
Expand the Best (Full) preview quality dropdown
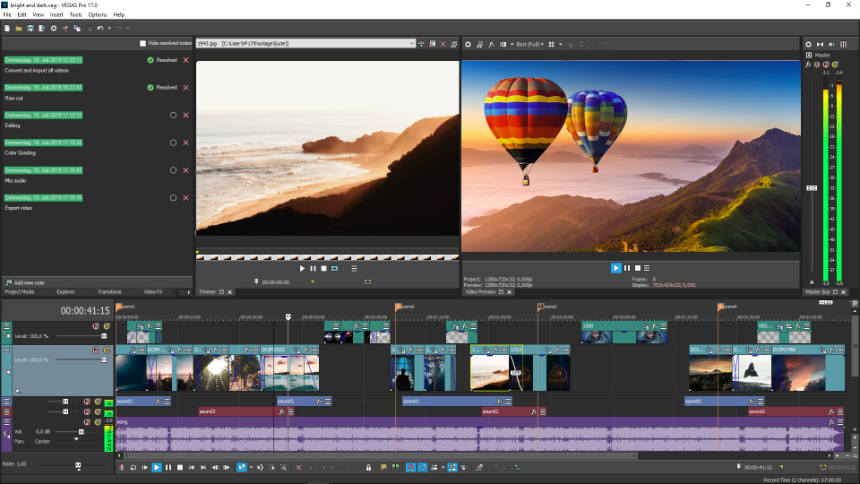click(543, 44)
